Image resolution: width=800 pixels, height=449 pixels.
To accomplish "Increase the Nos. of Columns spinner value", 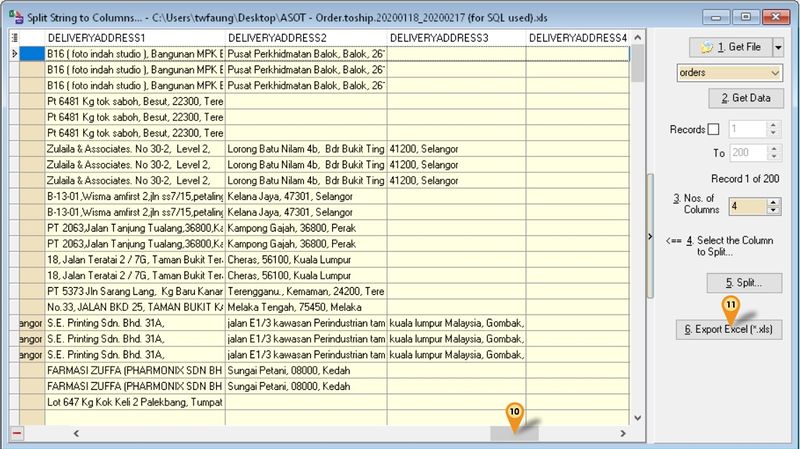I will (772, 200).
